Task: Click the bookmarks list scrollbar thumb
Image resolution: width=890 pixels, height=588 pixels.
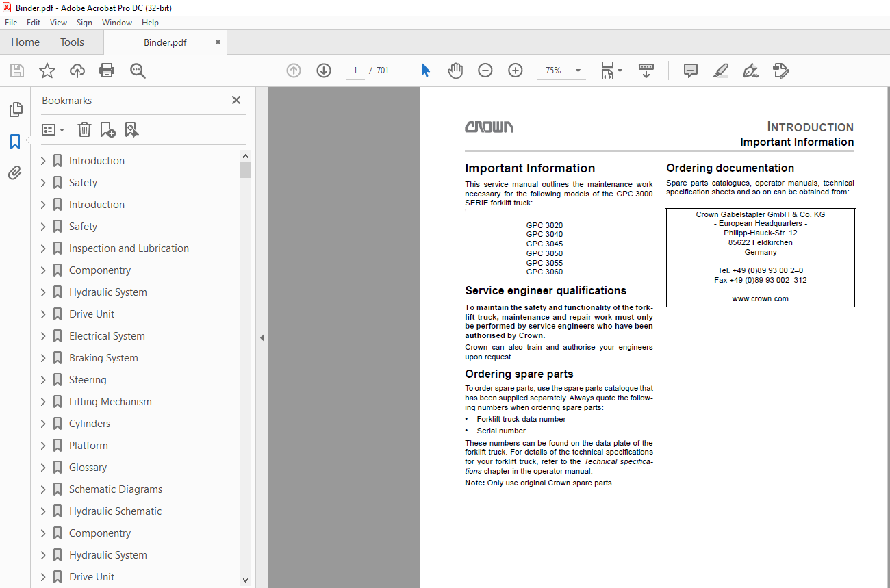Action: click(245, 170)
